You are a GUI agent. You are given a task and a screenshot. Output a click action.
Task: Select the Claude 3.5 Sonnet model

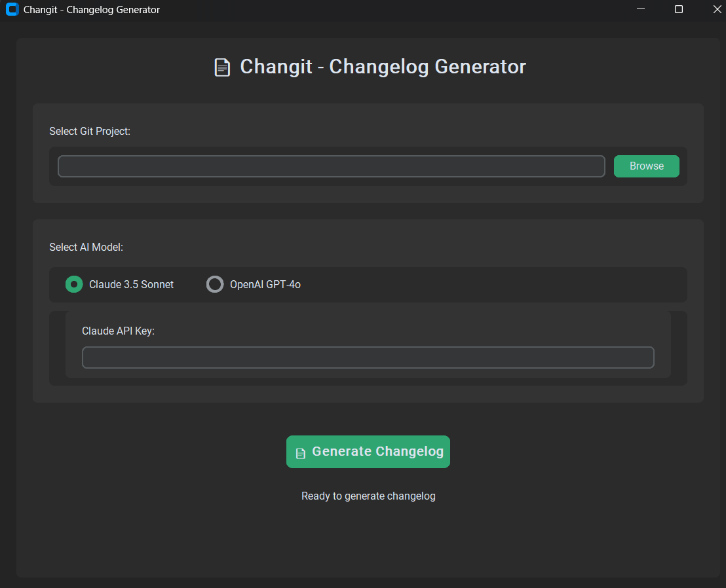(x=73, y=284)
